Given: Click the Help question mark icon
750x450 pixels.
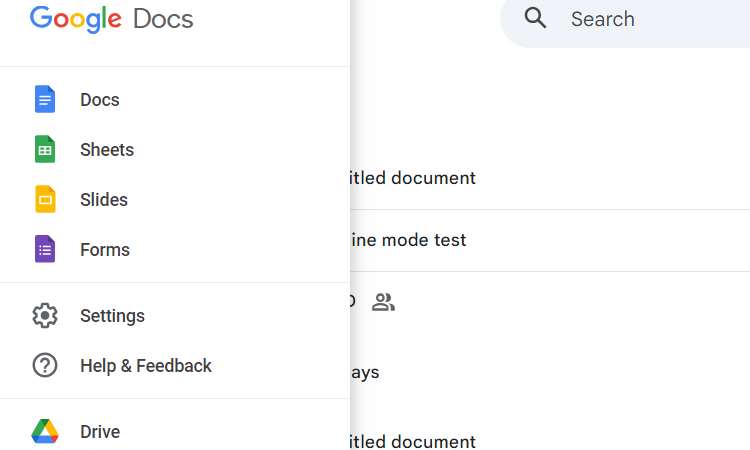Looking at the screenshot, I should click(x=45, y=366).
